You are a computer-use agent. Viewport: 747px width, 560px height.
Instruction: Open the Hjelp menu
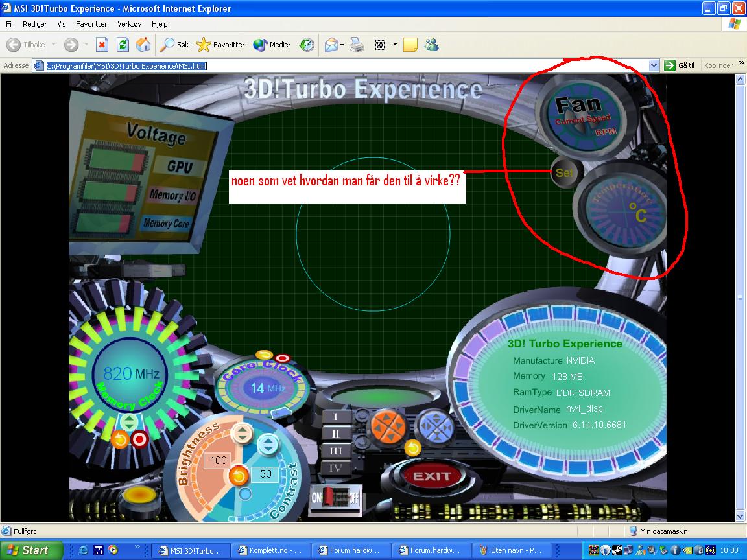(160, 24)
